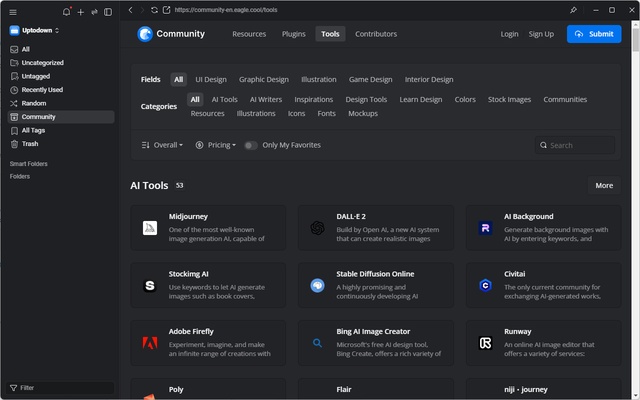Choose AI Writers category
The image size is (640, 400).
pos(266,100)
